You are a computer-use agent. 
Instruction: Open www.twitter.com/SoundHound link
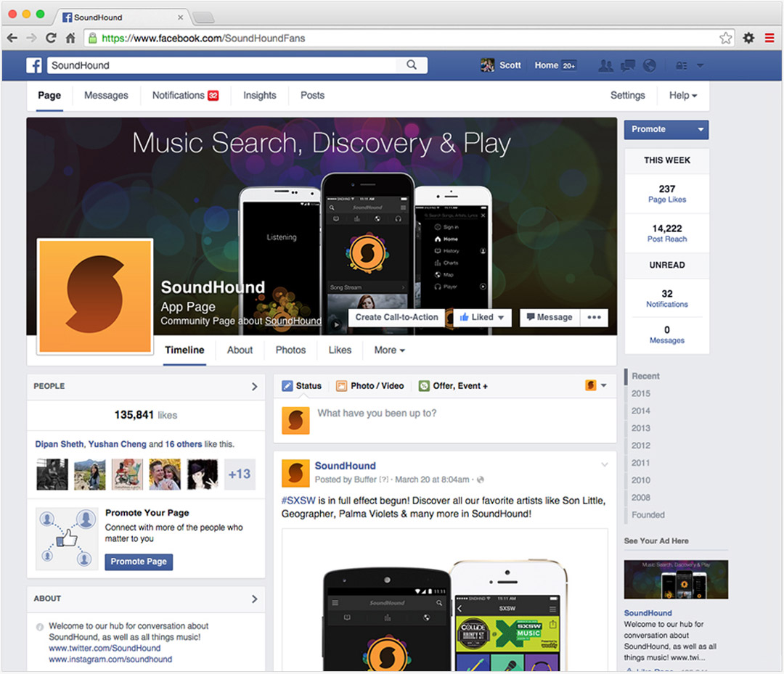105,648
